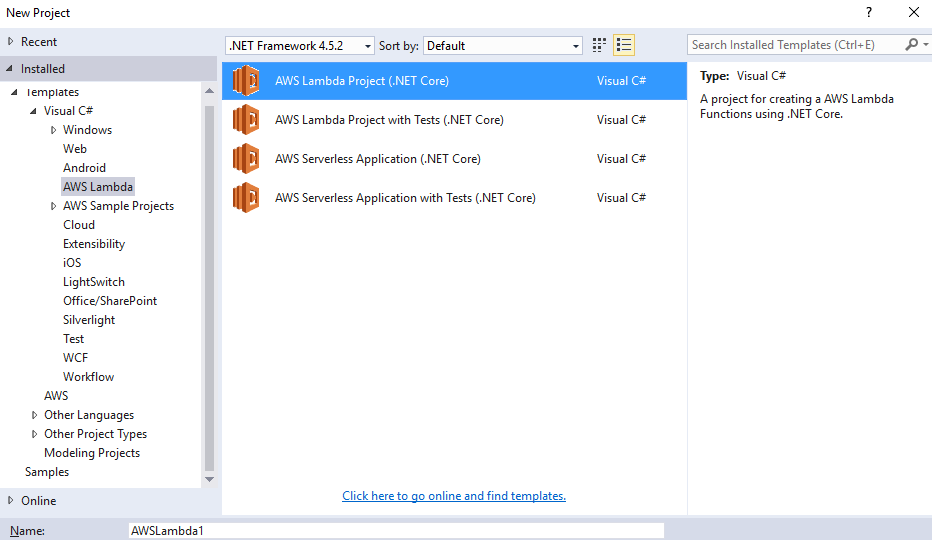932x540 pixels.
Task: Expand the Windows node arrow
Action: tap(53, 130)
